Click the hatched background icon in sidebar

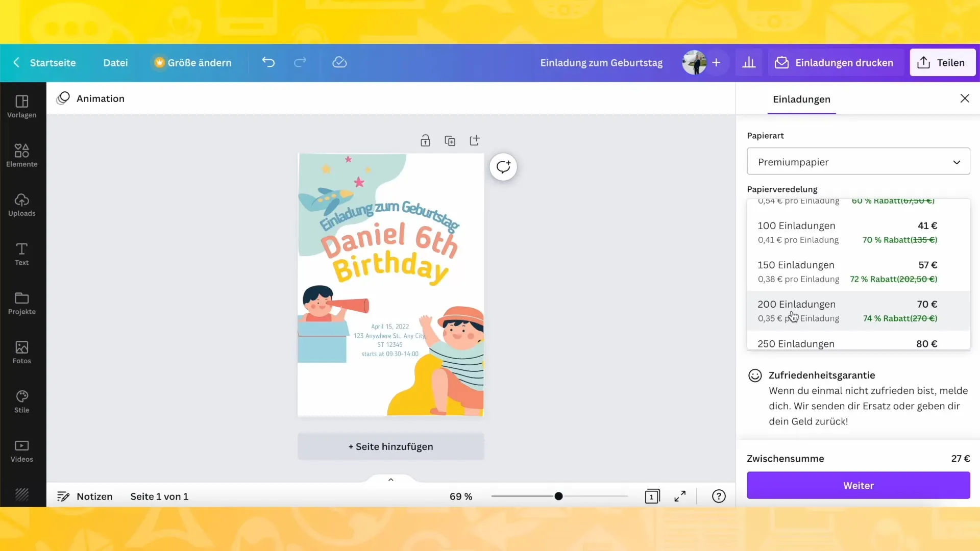click(x=22, y=494)
